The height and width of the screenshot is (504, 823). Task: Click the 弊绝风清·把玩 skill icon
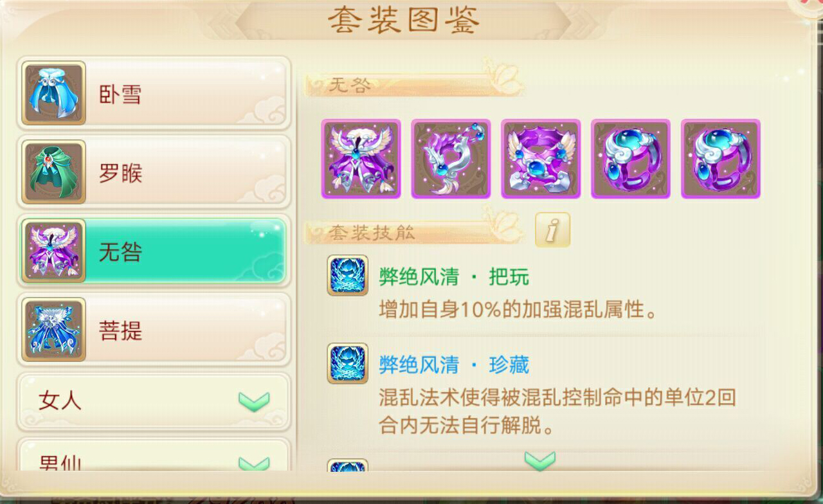348,275
